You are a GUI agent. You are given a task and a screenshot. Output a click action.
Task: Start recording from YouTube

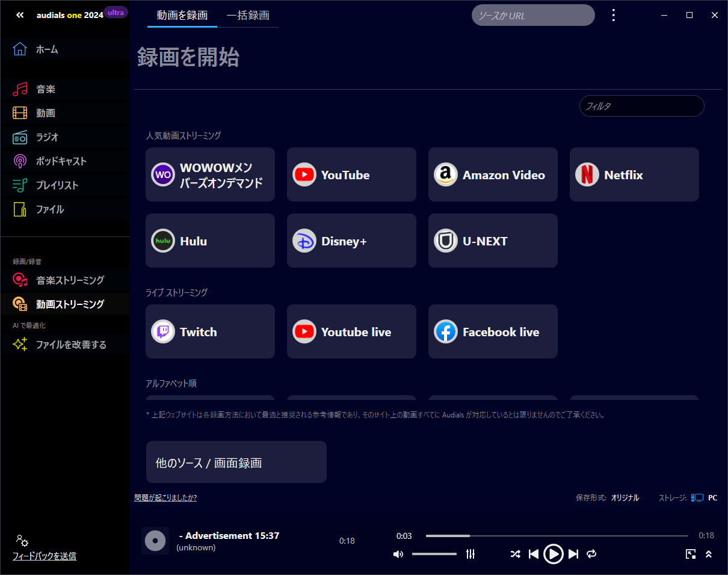pyautogui.click(x=351, y=174)
